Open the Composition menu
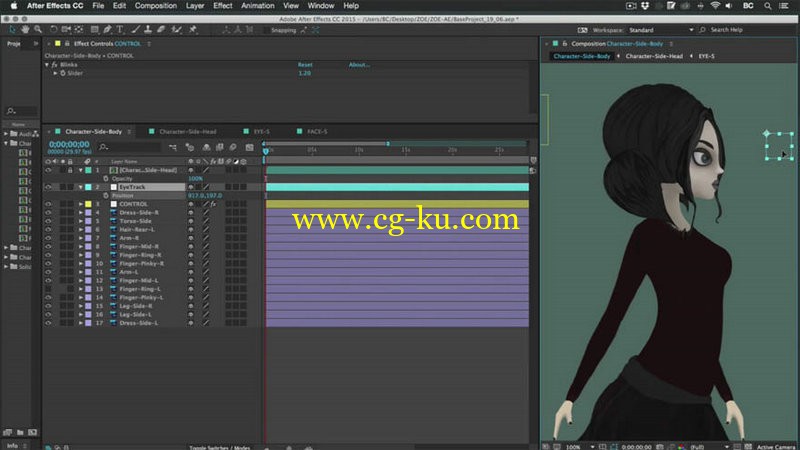 156,6
